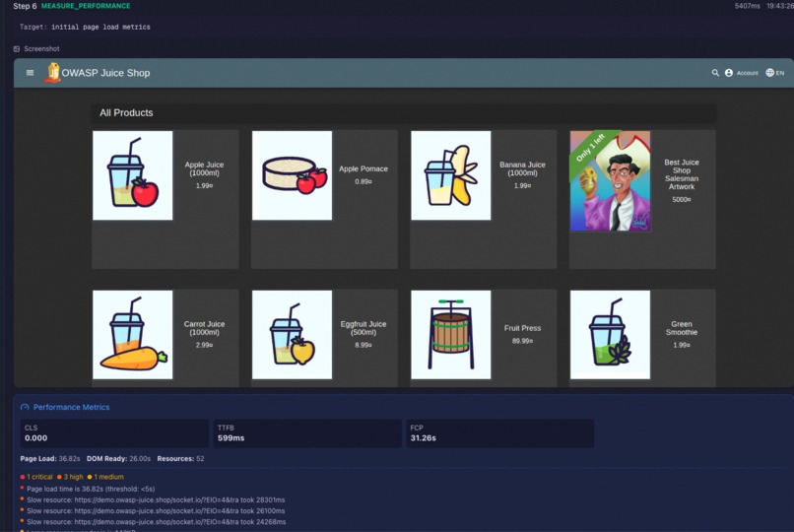This screenshot has width=794, height=532.
Task: Click the 8.99 Eggfruit Juice price
Action: click(x=364, y=345)
